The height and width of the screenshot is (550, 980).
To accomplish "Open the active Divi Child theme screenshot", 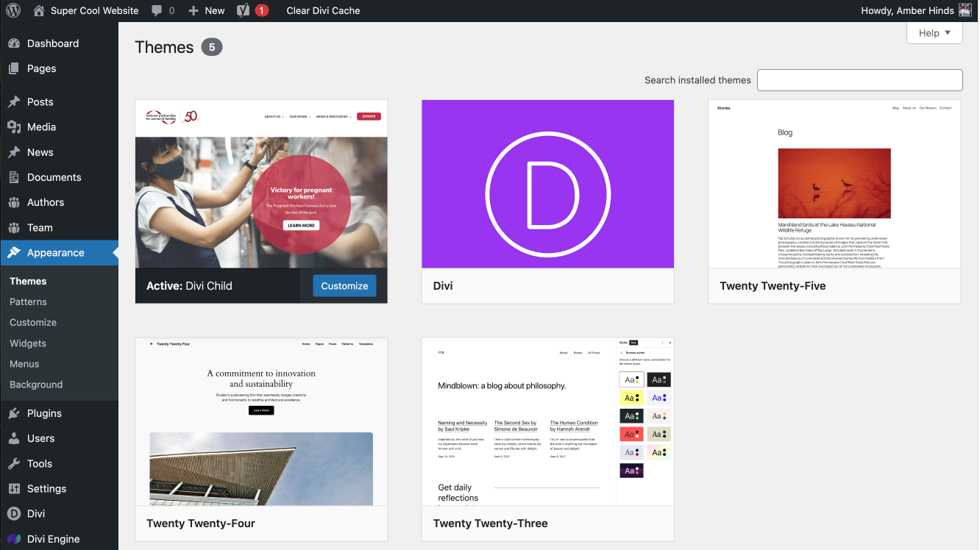I will pos(261,184).
